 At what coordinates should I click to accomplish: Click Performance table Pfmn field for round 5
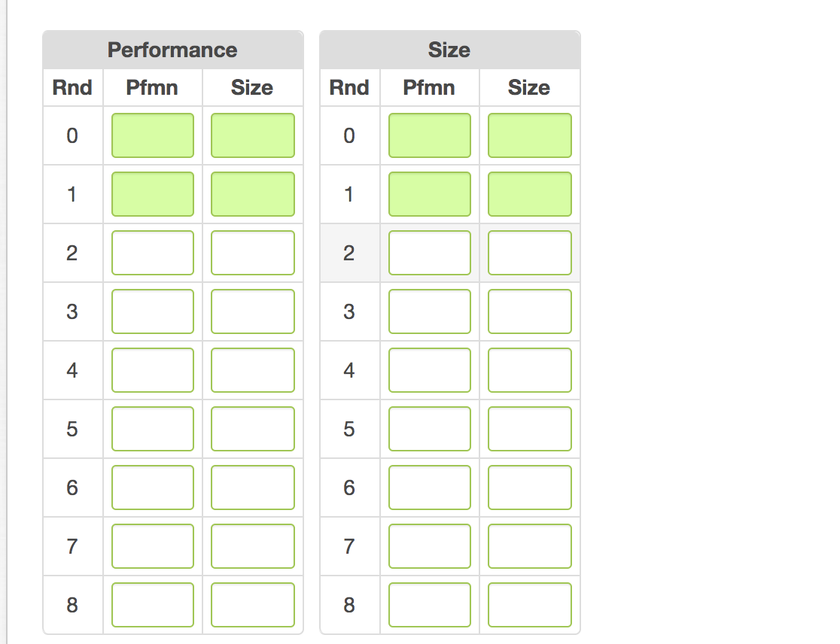pyautogui.click(x=153, y=429)
